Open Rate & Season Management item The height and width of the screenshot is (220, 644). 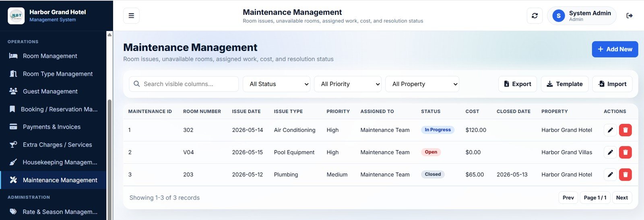[53, 212]
